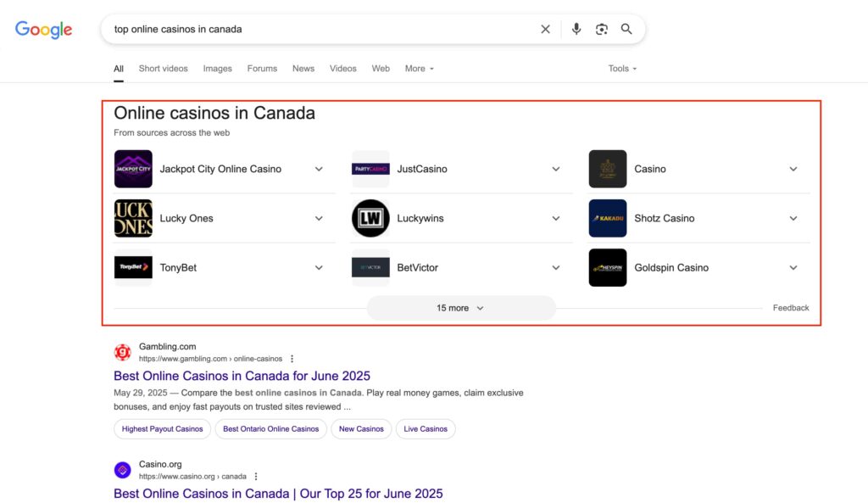
Task: Open Our Top 25 for June 2025 result
Action: (x=278, y=494)
